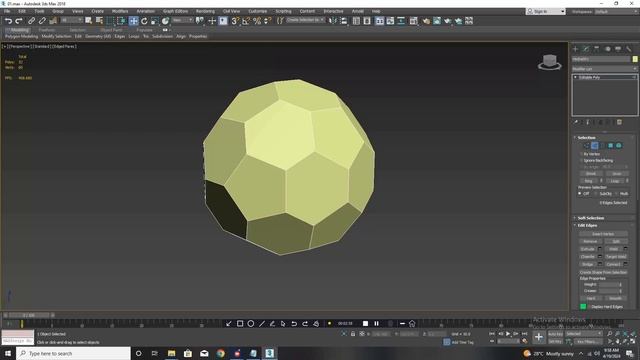
Task: Select the Multi preview selection radio
Action: click(616, 193)
